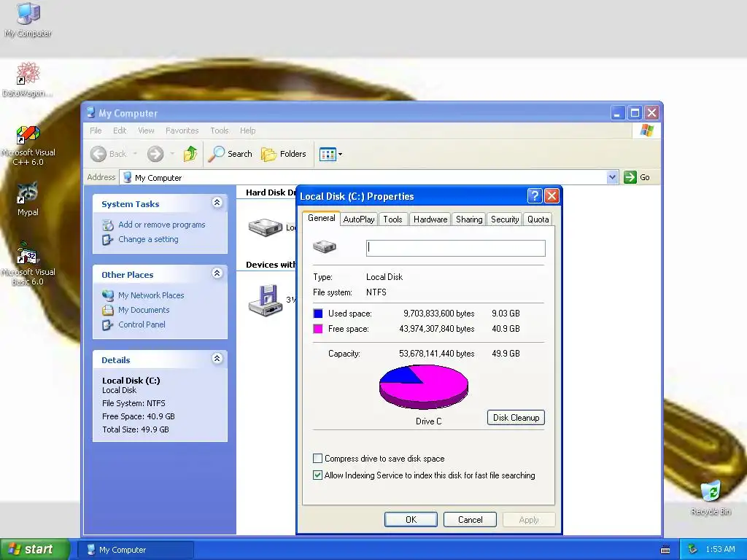Click the Disk Cleanup button

[516, 418]
